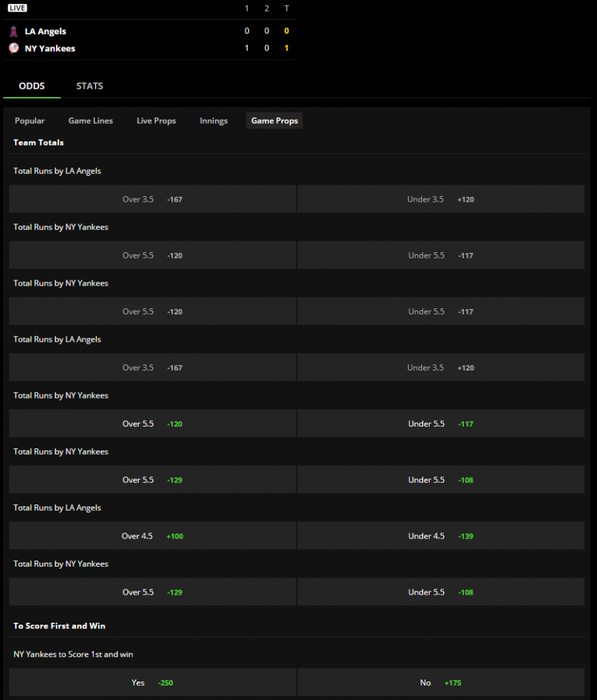Screen dimensions: 597x700
Task: Click the NY Yankees team logo
Action: [14, 49]
